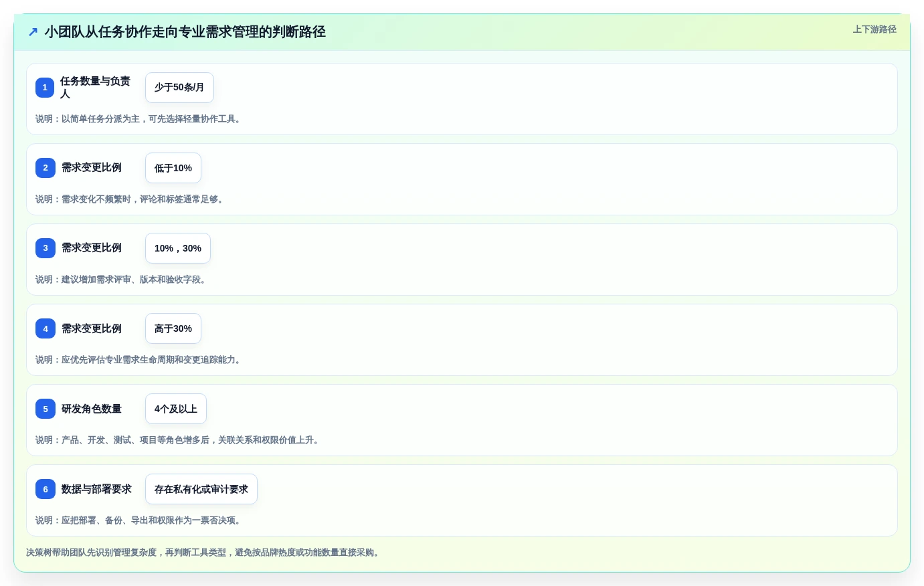
Task: Click 需求变更比例 heading in step 3
Action: 92,248
